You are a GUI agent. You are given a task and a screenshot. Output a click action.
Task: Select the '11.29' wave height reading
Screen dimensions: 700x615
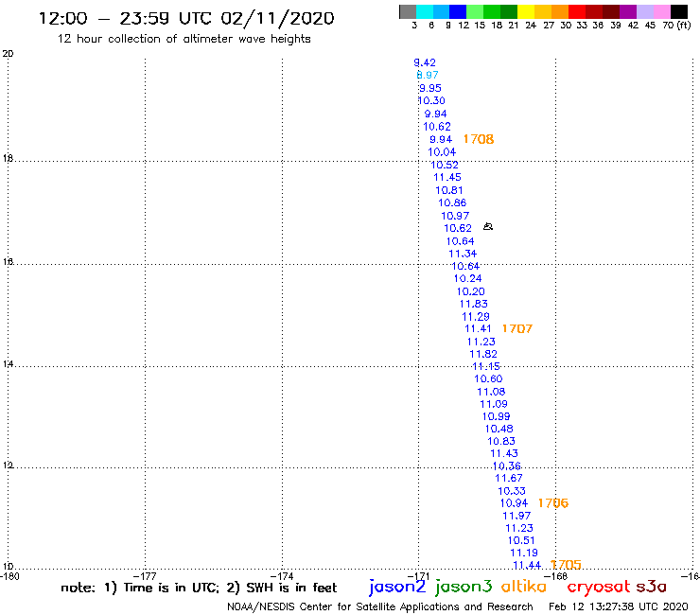[x=476, y=317]
